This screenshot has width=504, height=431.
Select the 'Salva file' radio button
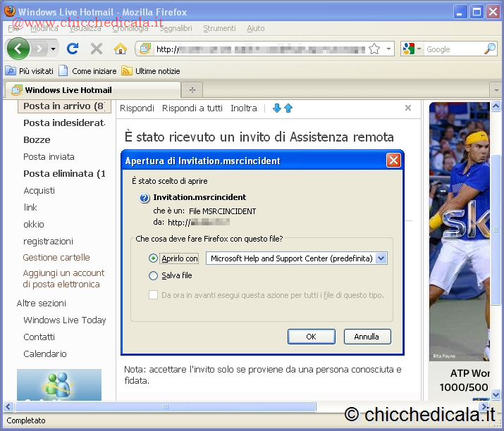click(x=154, y=276)
